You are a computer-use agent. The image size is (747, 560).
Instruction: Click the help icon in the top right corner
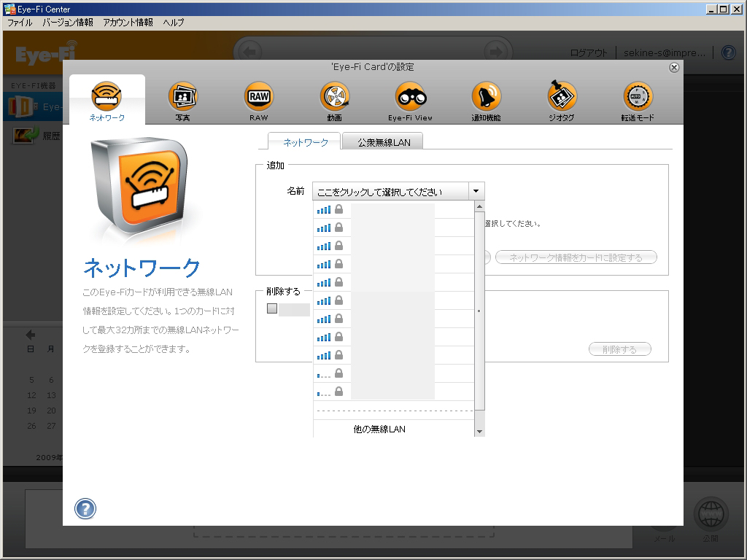coord(727,52)
